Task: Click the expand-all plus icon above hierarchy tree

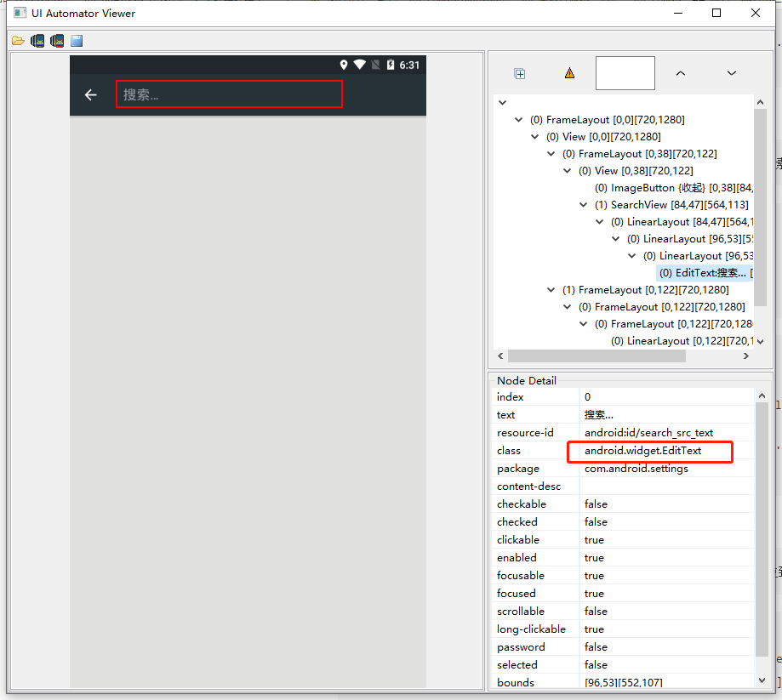Action: point(520,74)
